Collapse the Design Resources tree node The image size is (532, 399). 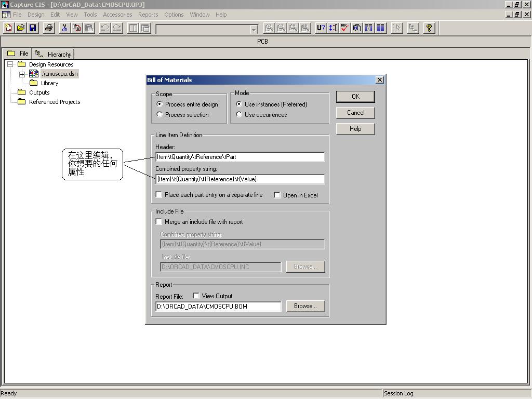click(10, 64)
